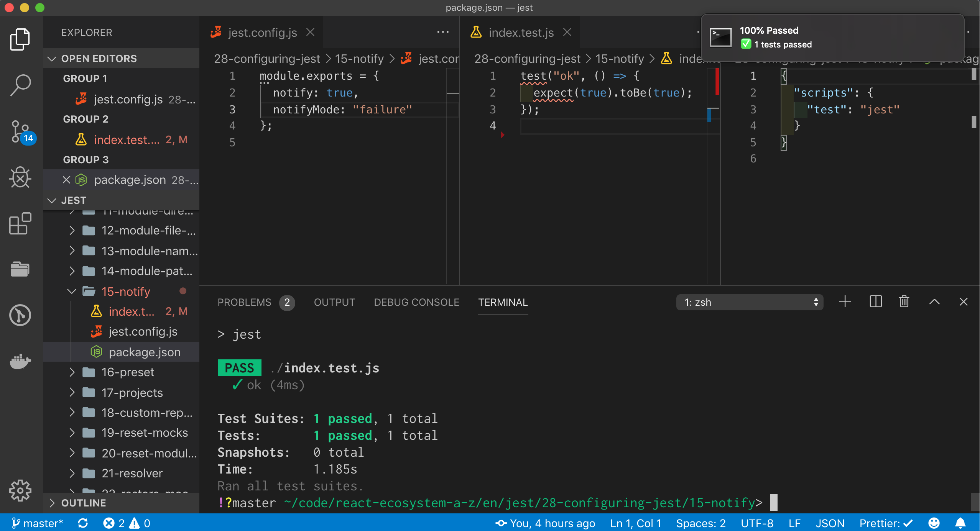Change encoding via UTF-8 status item
This screenshot has width=980, height=531.
[757, 523]
